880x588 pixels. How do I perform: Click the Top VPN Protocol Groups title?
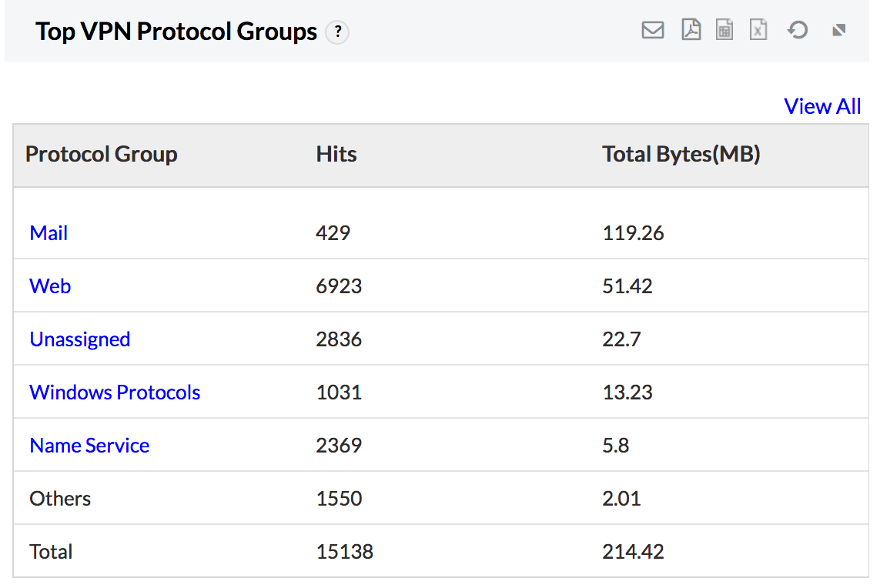(176, 32)
